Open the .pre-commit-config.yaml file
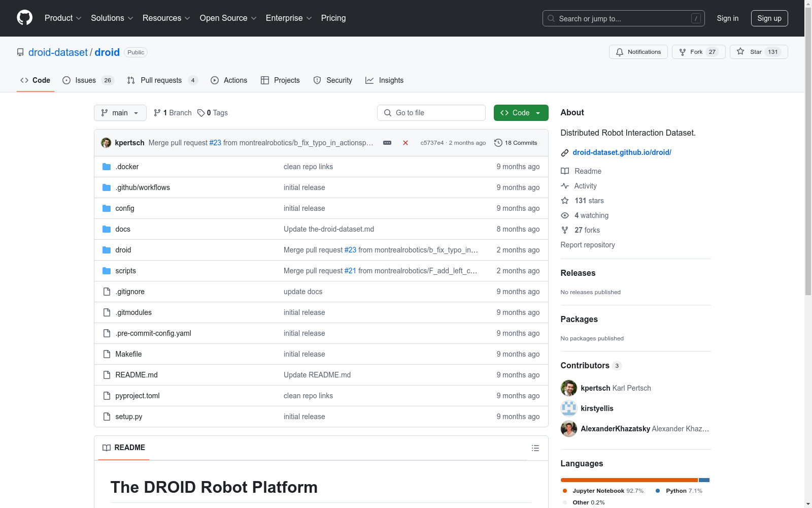The width and height of the screenshot is (812, 508). click(x=153, y=333)
